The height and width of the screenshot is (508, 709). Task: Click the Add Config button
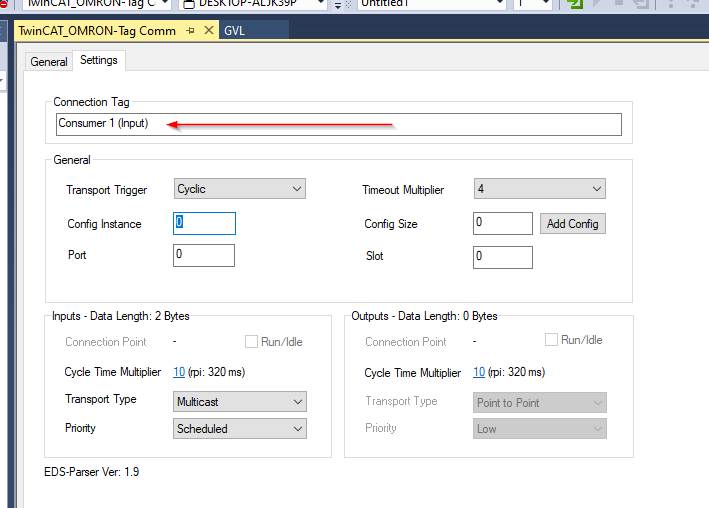(x=572, y=224)
